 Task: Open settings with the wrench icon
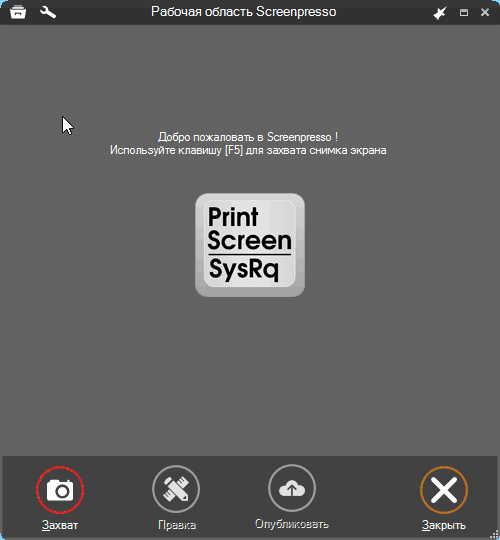tap(48, 12)
